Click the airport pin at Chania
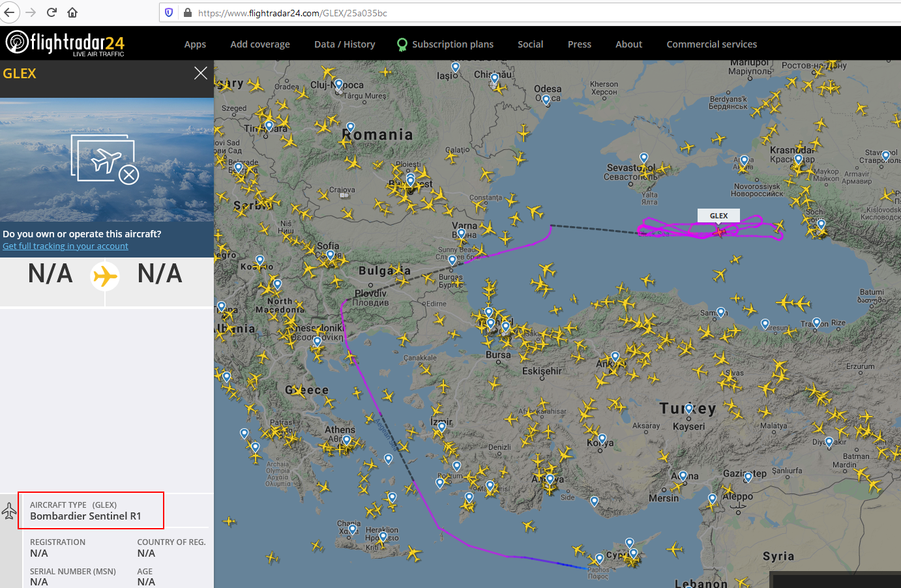This screenshot has width=901, height=588. tap(353, 529)
